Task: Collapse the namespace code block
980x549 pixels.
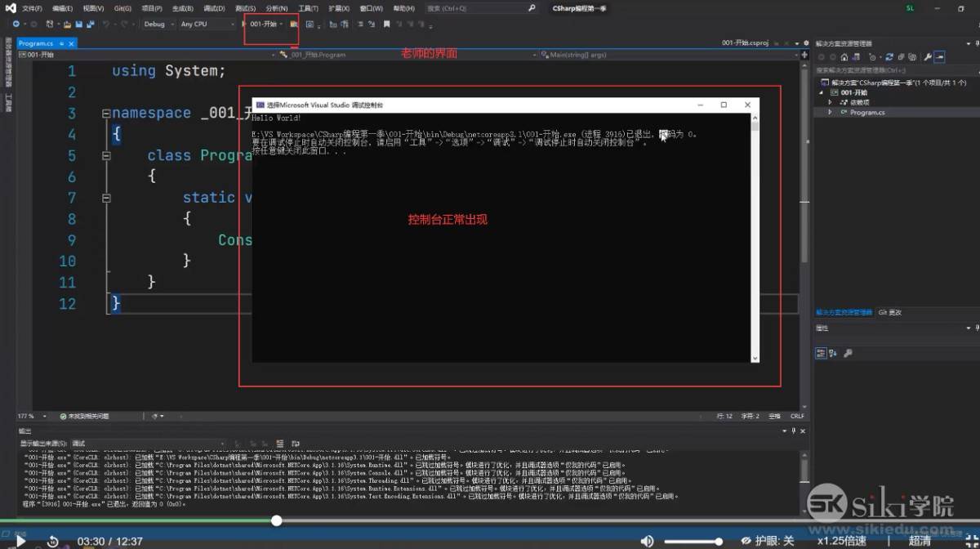Action: click(x=106, y=114)
